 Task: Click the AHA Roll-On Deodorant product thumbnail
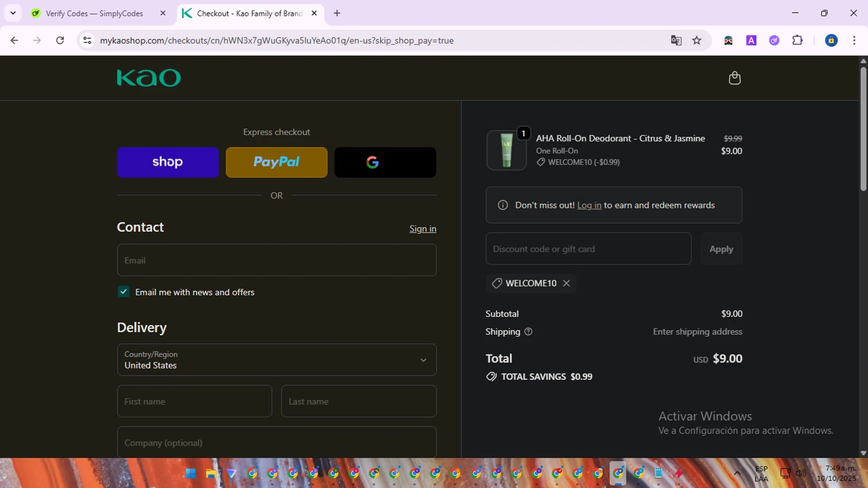[506, 151]
